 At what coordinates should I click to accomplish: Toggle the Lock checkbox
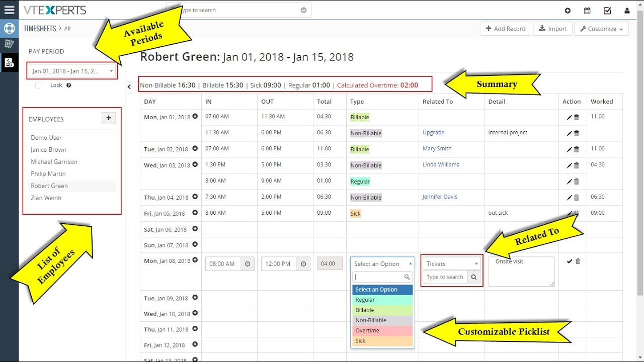tap(38, 85)
